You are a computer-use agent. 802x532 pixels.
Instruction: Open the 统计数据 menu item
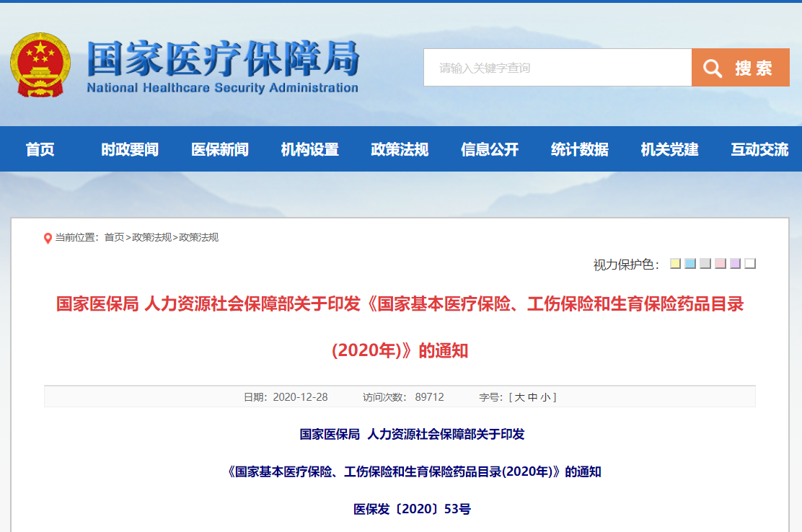pyautogui.click(x=578, y=150)
